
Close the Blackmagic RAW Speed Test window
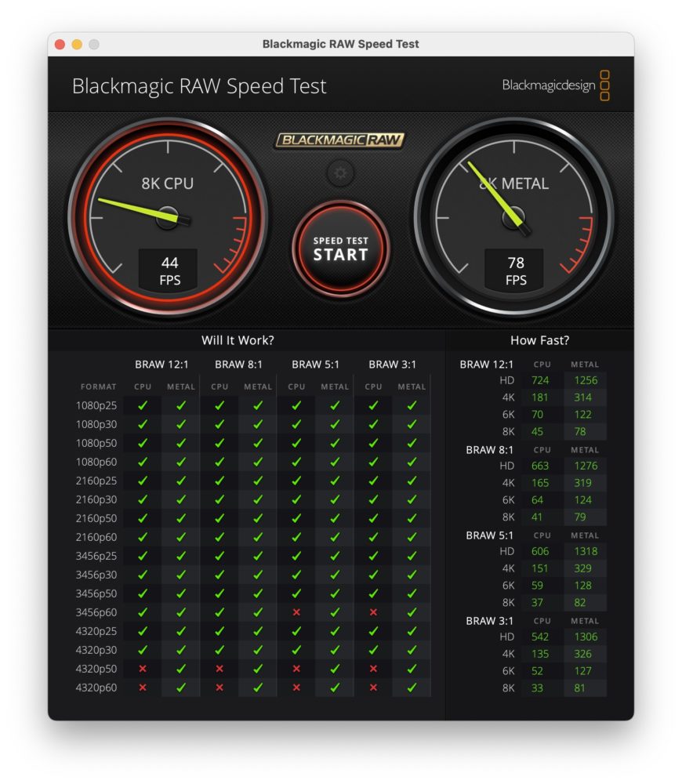(x=60, y=45)
